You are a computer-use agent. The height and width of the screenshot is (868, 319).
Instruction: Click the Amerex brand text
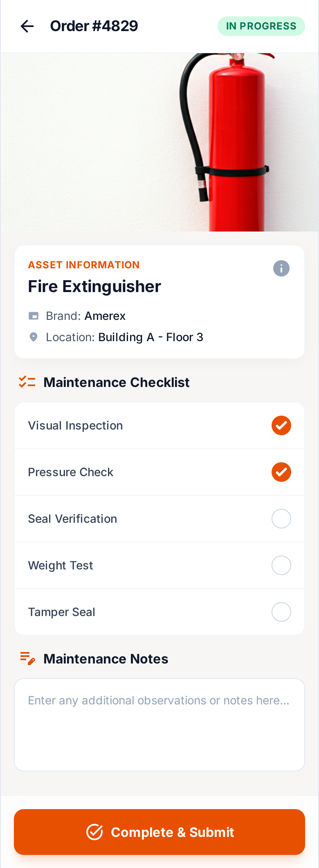coord(105,316)
